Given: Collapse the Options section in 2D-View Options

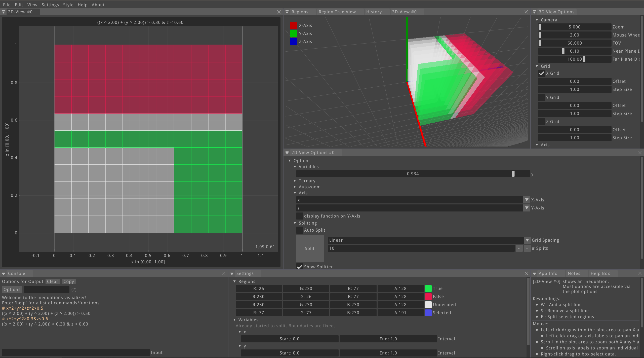Looking at the screenshot, I should click(x=290, y=161).
